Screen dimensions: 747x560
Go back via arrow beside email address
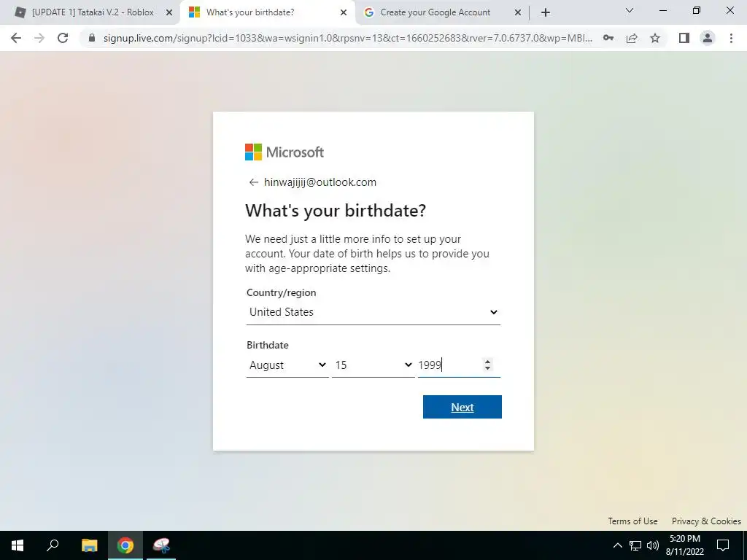(x=253, y=182)
